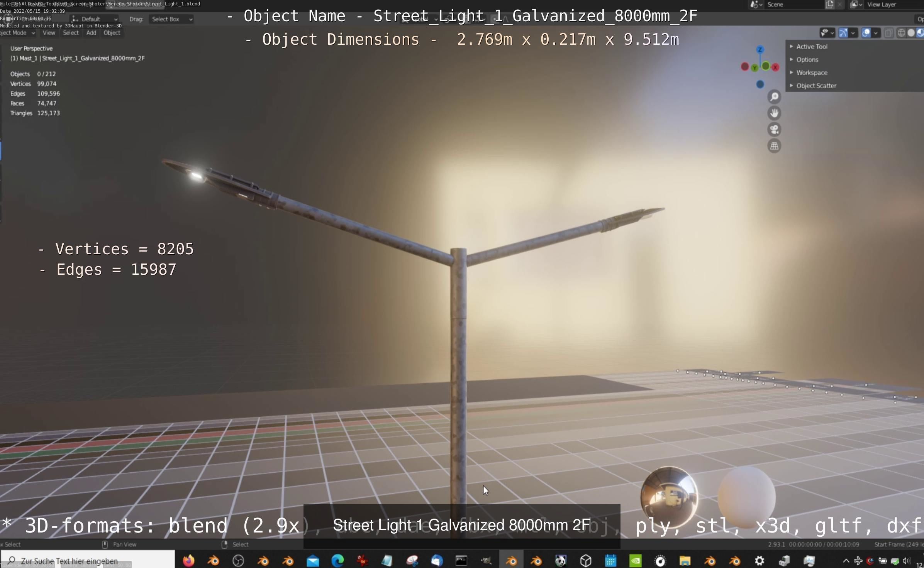Click the volume speaker tray icon

906,561
